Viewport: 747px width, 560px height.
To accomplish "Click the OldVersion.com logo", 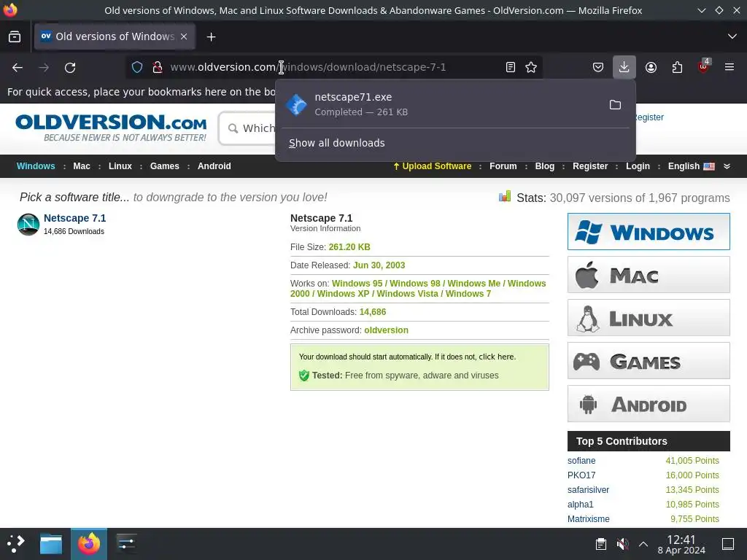I will (111, 128).
